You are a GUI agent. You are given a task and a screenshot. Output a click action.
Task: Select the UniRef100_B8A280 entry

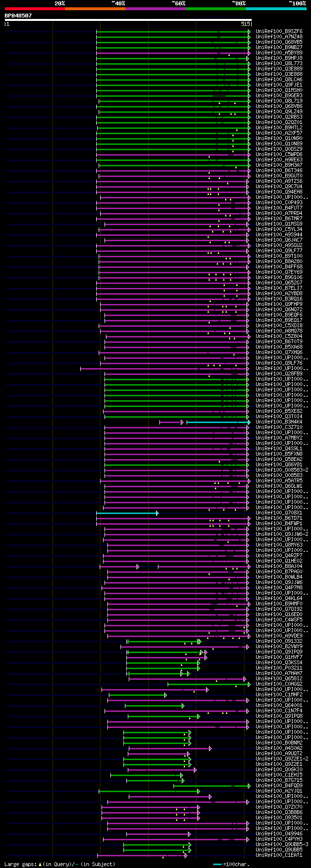(x=279, y=262)
